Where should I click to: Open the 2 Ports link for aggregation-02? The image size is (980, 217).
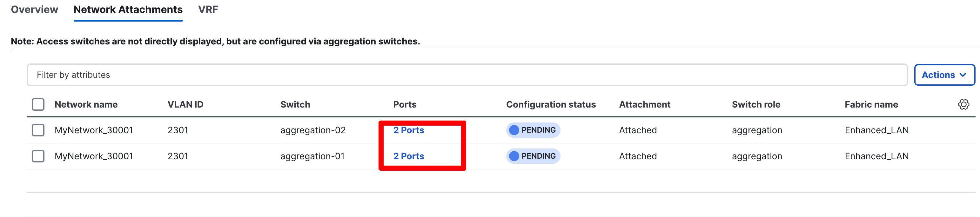408,129
